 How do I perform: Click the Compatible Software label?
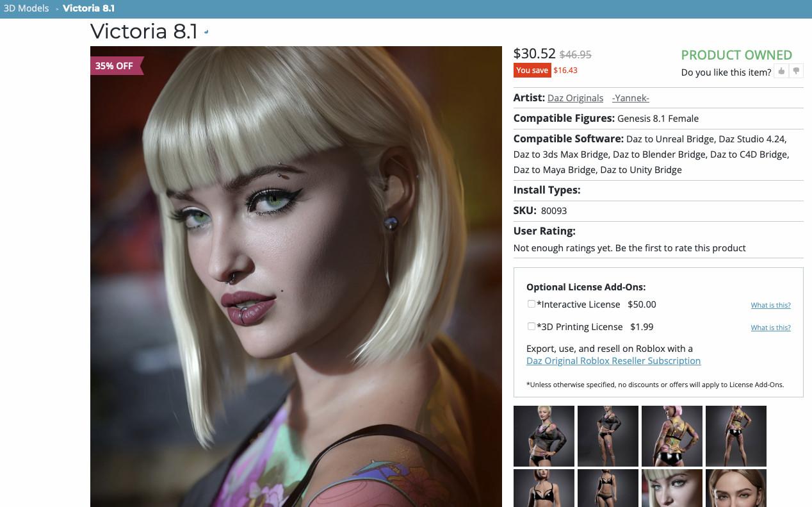tap(569, 139)
